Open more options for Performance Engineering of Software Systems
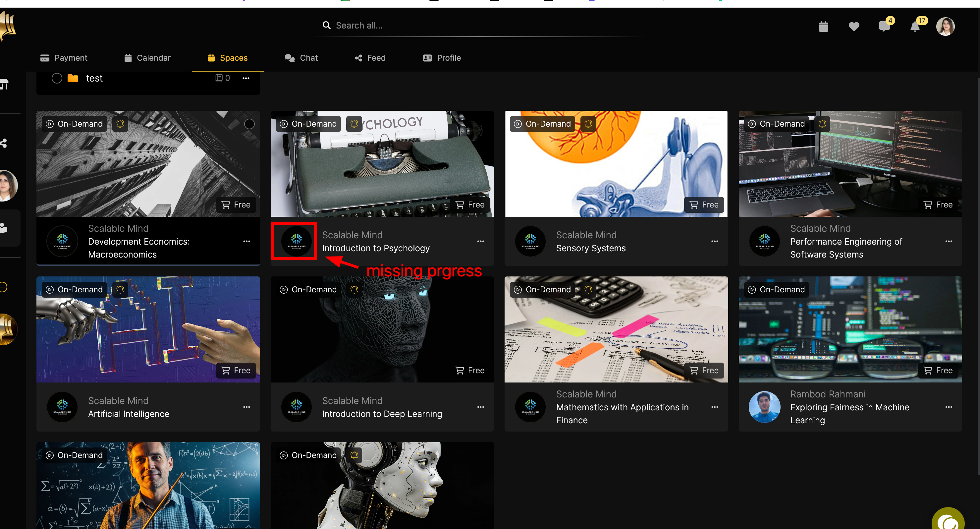The width and height of the screenshot is (980, 529). [949, 241]
